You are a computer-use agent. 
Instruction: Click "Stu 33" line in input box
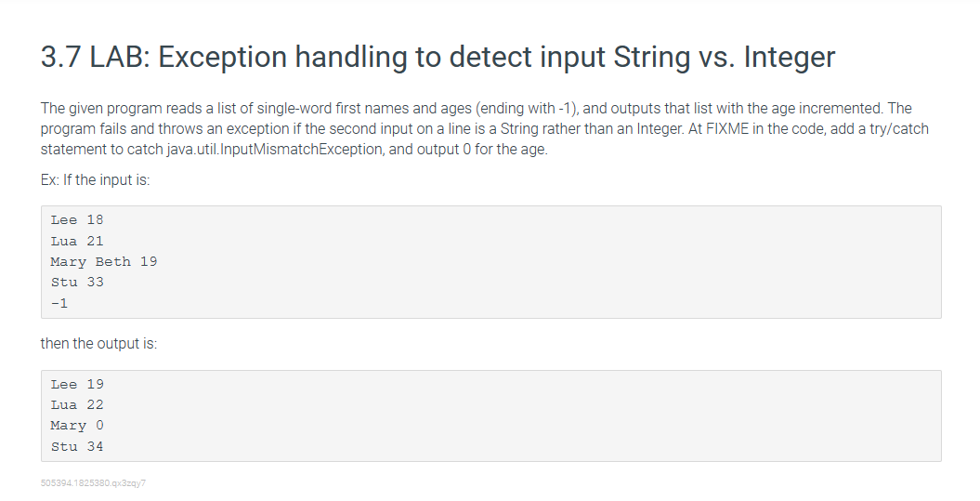[x=77, y=283]
